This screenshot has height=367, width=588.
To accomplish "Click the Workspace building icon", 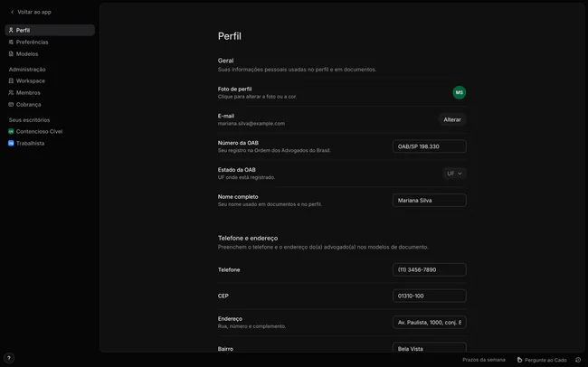I will pyautogui.click(x=11, y=80).
